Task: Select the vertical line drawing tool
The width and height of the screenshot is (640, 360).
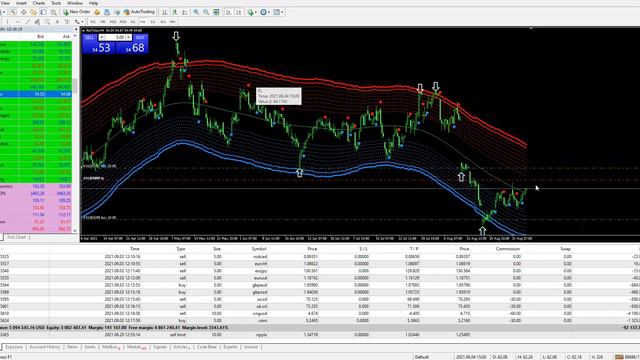Action: click(x=7, y=22)
